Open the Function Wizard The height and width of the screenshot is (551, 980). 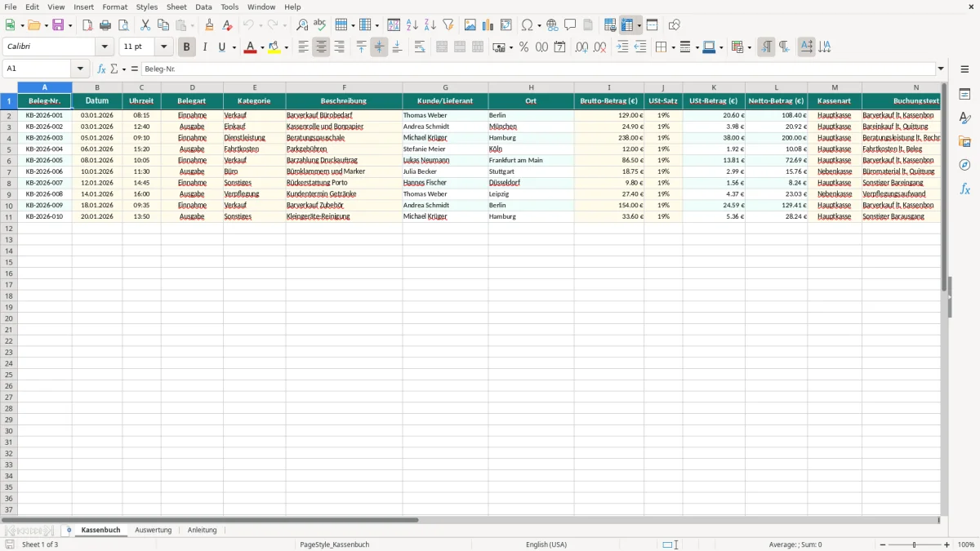102,69
